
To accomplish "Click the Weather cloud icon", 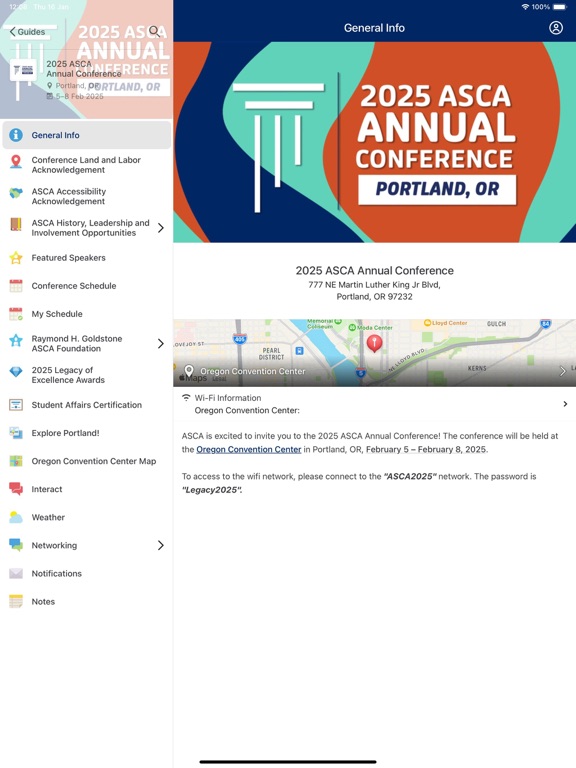I will pyautogui.click(x=16, y=517).
